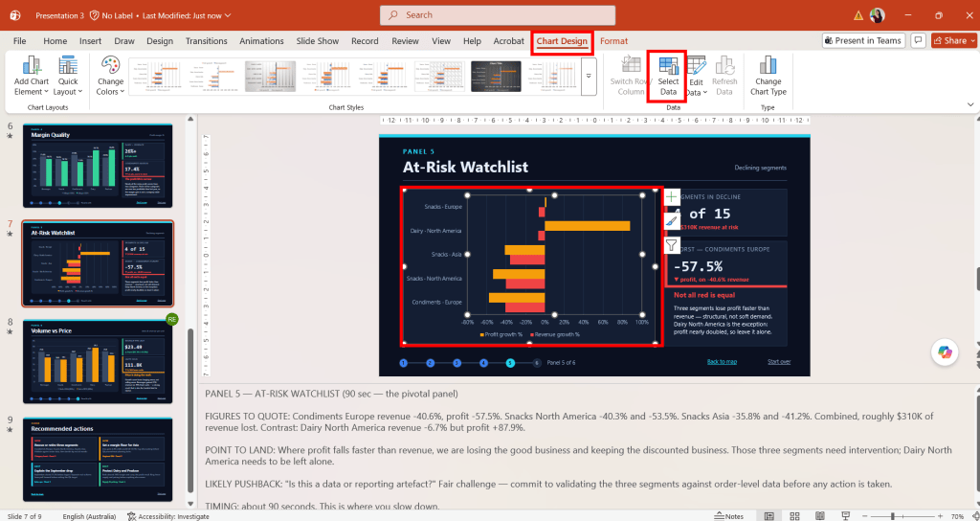Screen dimensions: 980x521
Task: Open the Transitions tab
Action: coord(207,40)
